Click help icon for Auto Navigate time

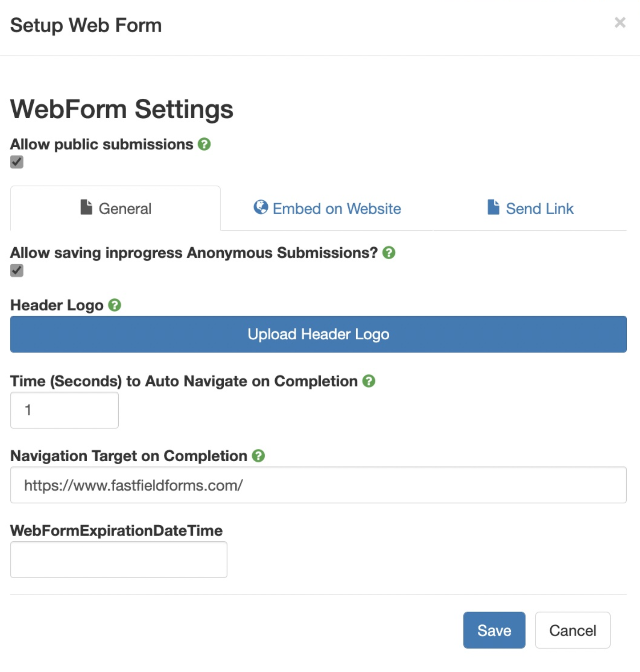[x=369, y=381]
